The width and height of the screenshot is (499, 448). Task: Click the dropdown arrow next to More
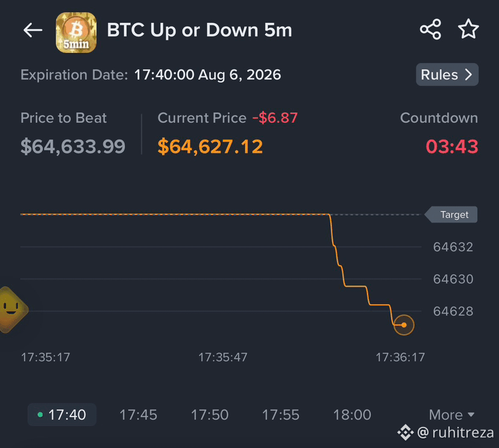[x=471, y=415]
